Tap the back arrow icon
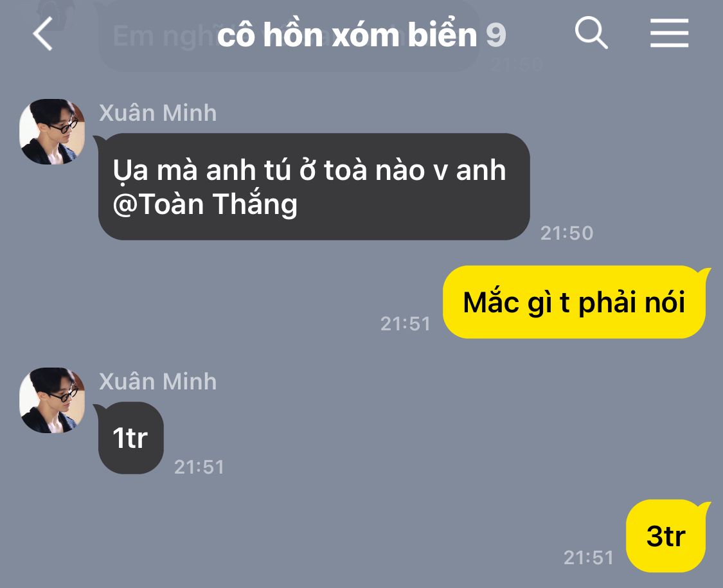The height and width of the screenshot is (588, 723). [43, 33]
